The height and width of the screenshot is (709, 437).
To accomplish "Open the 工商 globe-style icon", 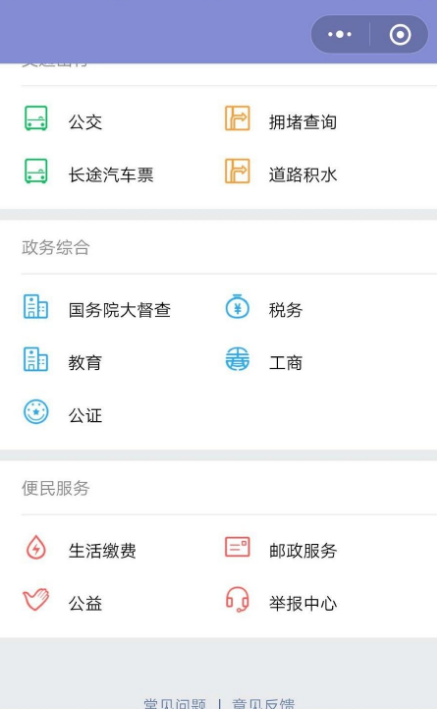I will (238, 359).
